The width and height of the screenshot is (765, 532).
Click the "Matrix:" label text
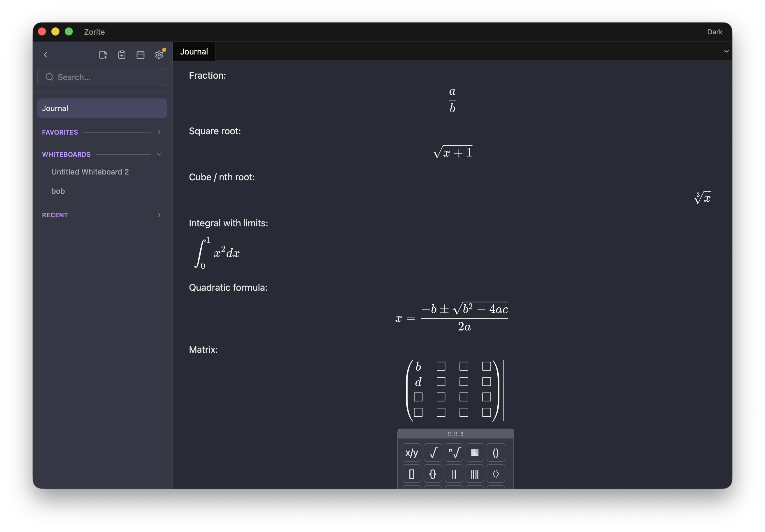pyautogui.click(x=203, y=350)
